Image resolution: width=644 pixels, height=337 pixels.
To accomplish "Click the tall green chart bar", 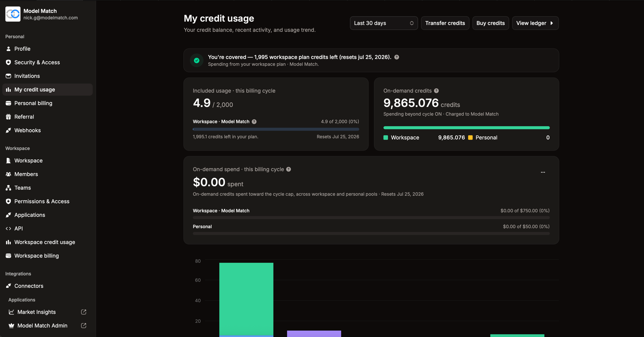I will coord(246,299).
